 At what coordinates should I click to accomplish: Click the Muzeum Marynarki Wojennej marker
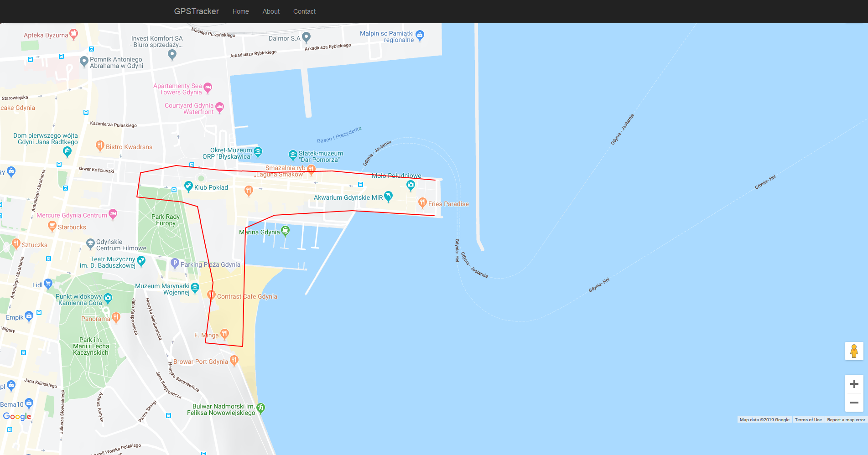tap(195, 288)
